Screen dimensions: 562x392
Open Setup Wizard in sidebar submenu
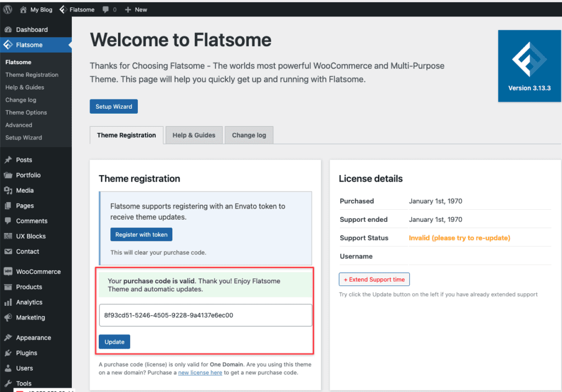(24, 137)
